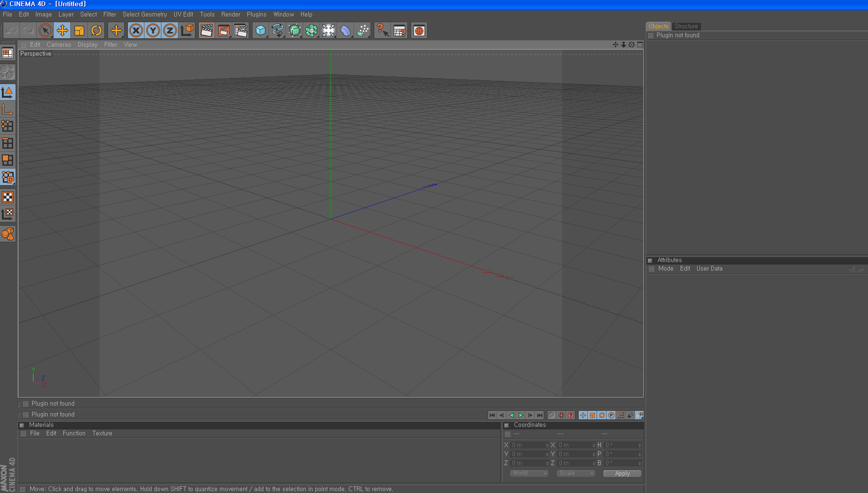The image size is (868, 493).
Task: Open HyperNURBS object icon
Action: click(x=295, y=31)
